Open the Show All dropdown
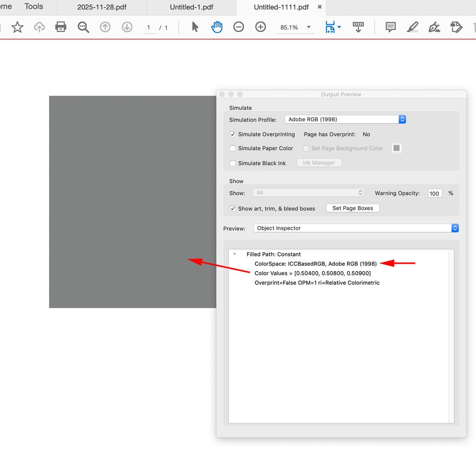This screenshot has height=464, width=476. 308,193
